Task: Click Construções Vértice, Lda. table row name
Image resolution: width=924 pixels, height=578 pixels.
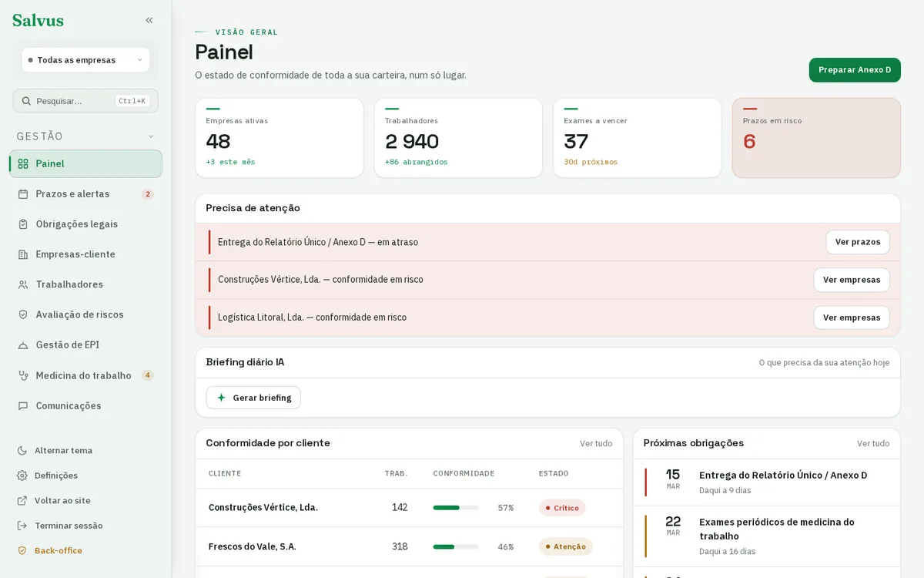Action: click(x=263, y=507)
